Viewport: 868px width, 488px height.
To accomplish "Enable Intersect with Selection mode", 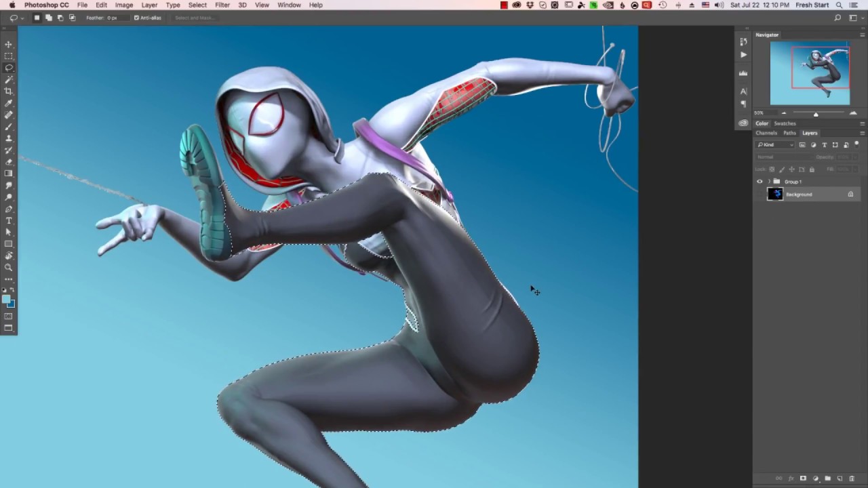I will click(x=72, y=18).
